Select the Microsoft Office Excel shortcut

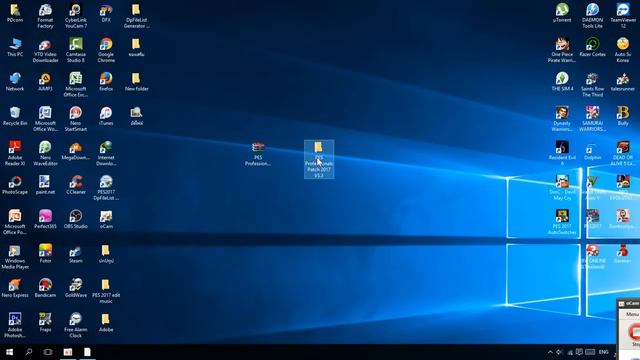tap(76, 85)
